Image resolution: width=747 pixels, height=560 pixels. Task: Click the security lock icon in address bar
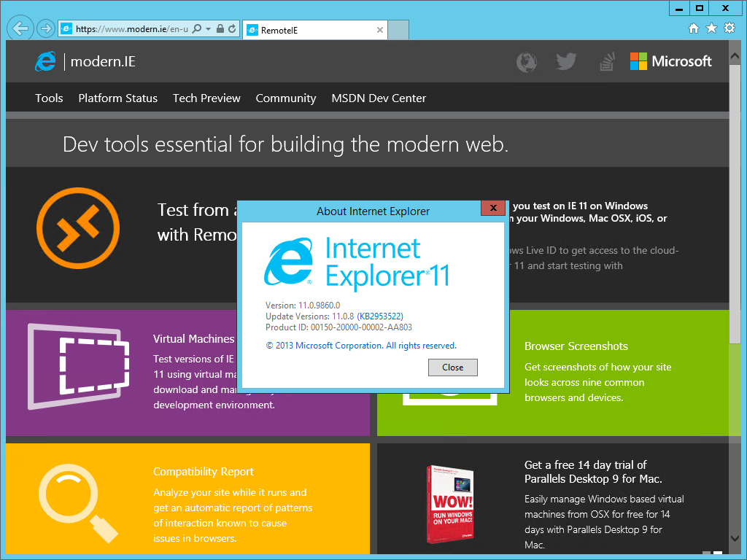click(x=220, y=29)
